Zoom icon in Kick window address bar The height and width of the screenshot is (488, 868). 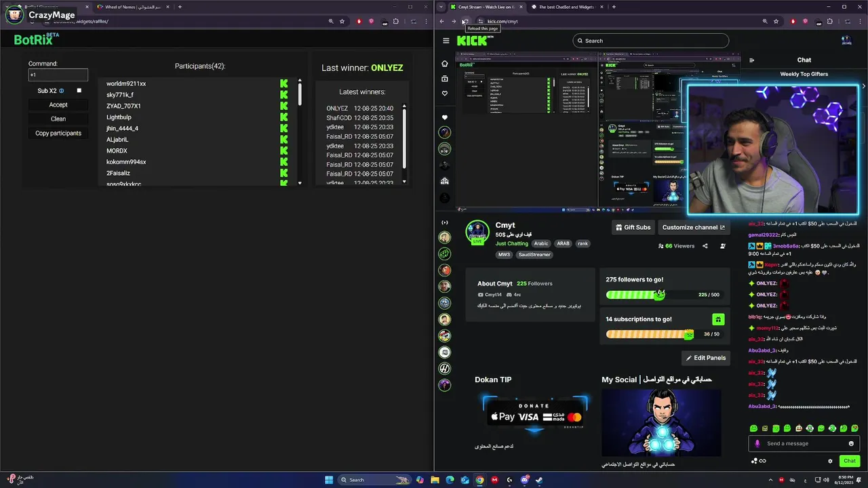click(x=765, y=21)
